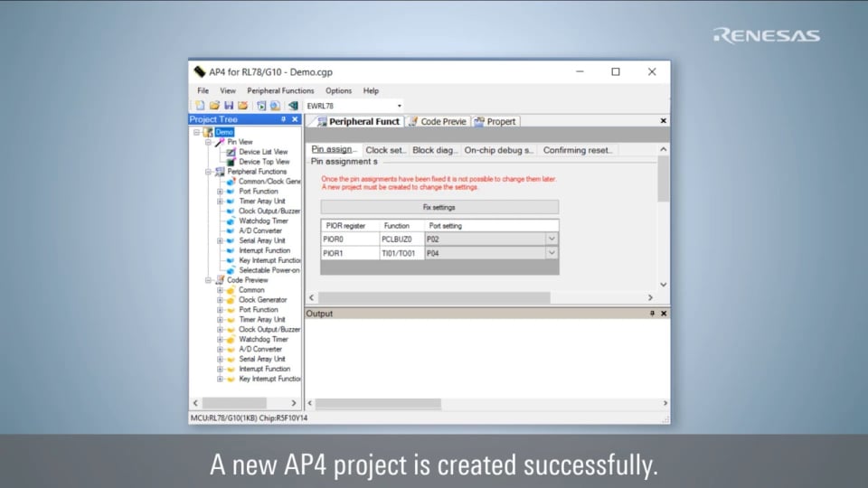Open the PIOR1 port setting dropdown
This screenshot has width=868, height=488.
coord(552,253)
